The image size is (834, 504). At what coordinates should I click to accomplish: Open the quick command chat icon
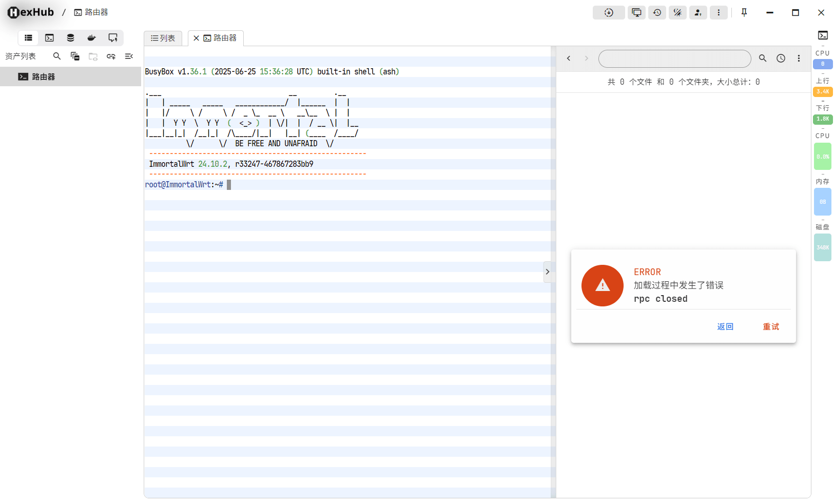tap(113, 38)
